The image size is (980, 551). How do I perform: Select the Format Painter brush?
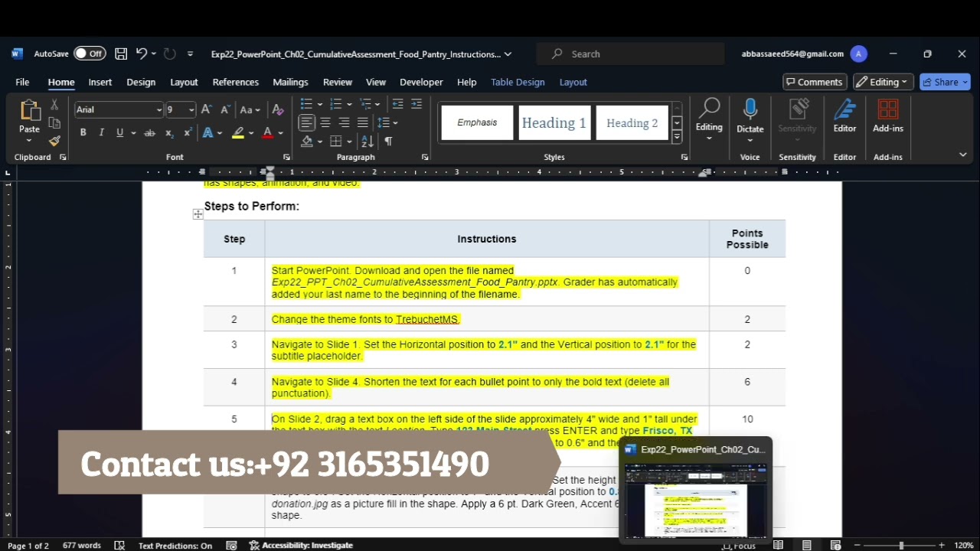click(54, 141)
